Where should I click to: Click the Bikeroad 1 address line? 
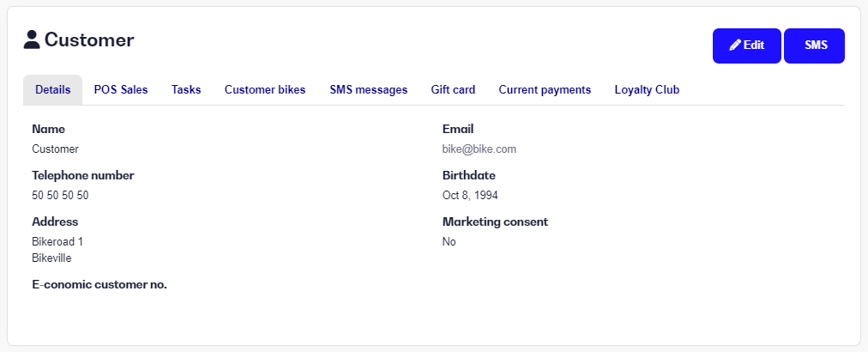(57, 242)
